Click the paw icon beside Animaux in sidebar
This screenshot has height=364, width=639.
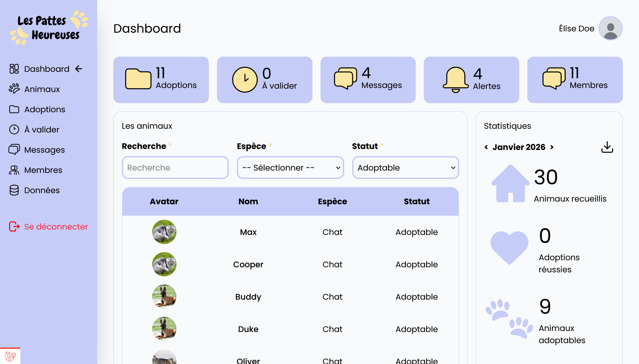(14, 89)
